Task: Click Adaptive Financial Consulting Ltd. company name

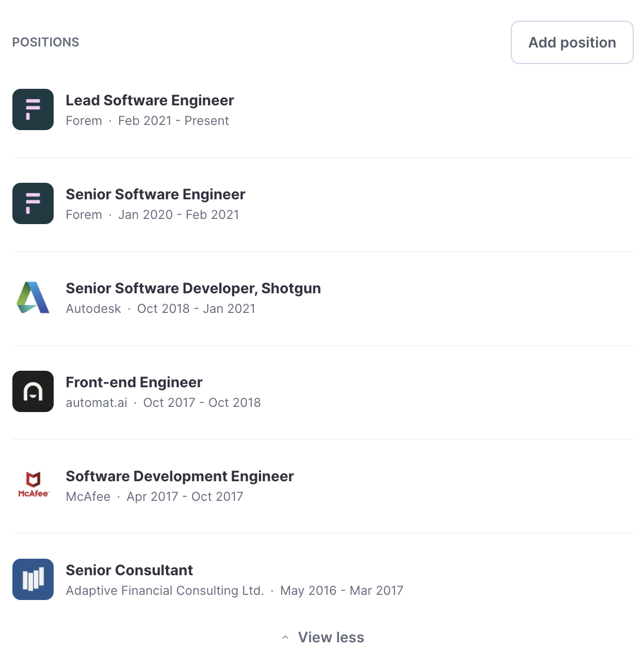Action: click(x=165, y=591)
